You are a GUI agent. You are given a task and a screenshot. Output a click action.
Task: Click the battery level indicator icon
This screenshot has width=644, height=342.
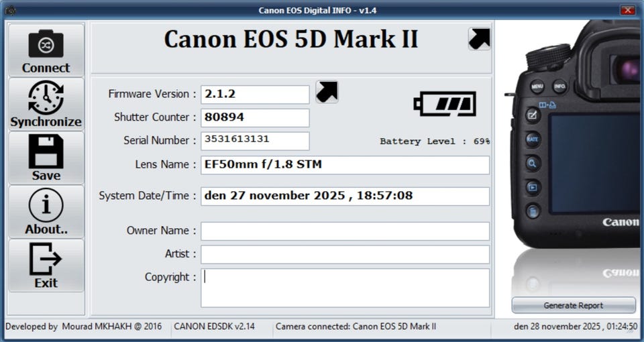[x=445, y=104]
